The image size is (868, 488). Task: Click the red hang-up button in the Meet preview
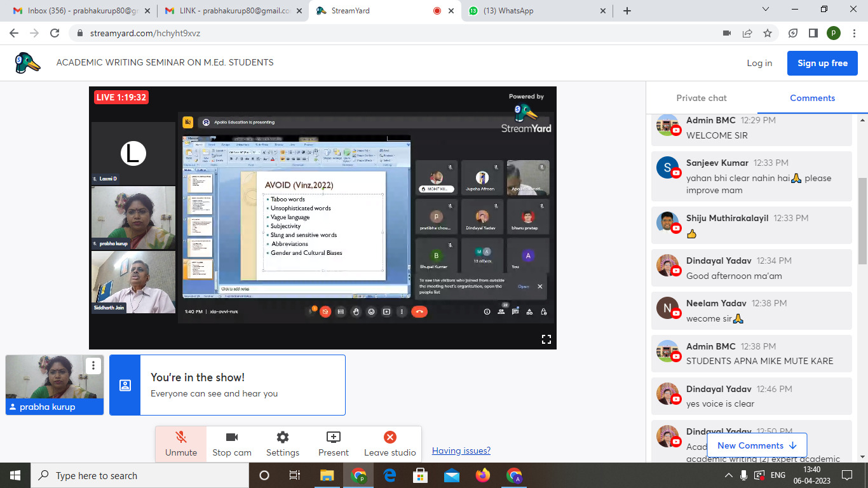coord(419,311)
